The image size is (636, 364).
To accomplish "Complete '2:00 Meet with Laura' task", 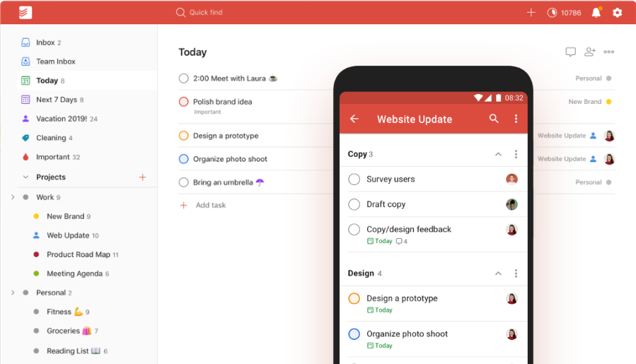I will [184, 78].
